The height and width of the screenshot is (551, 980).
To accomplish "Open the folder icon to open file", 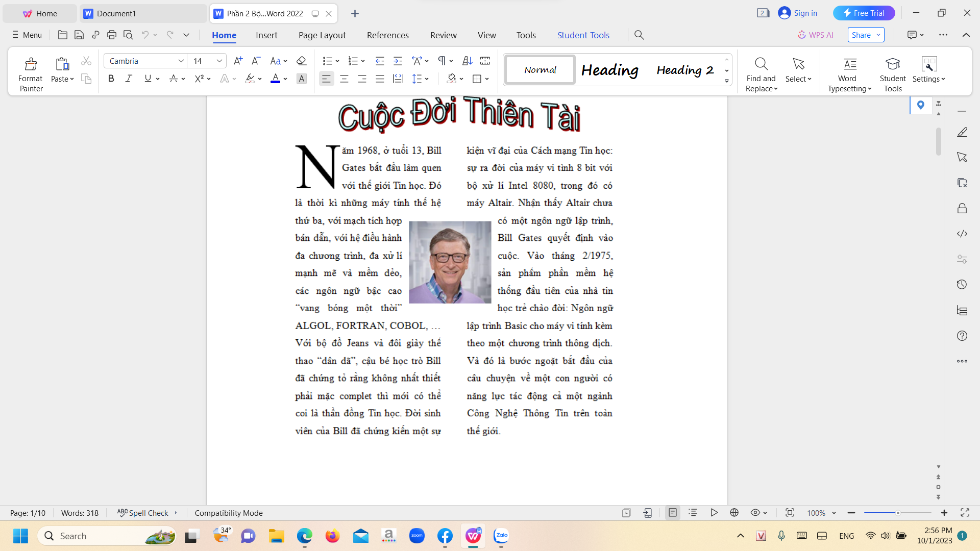I will (63, 35).
